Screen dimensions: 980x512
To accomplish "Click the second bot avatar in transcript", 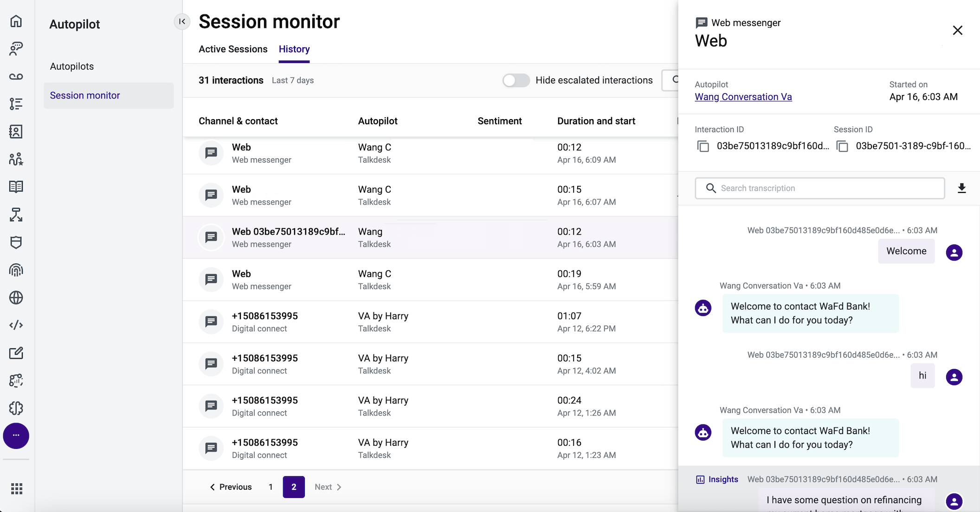I will [703, 432].
